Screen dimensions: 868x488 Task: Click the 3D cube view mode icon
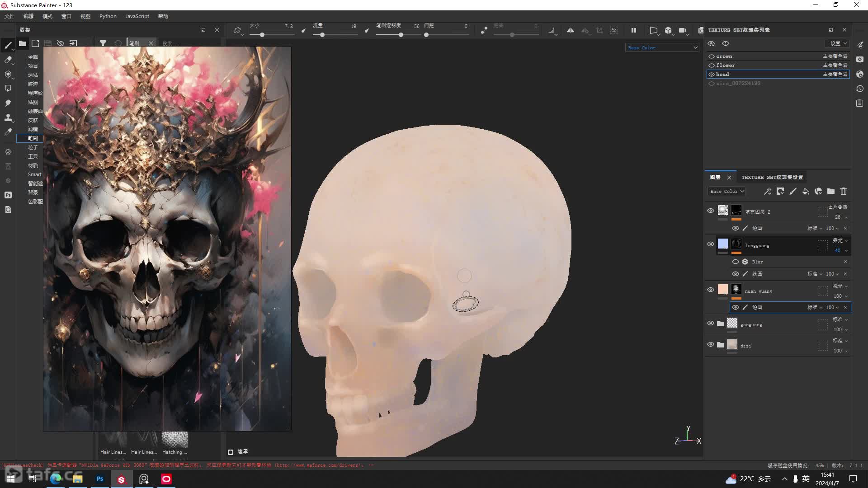tap(668, 30)
